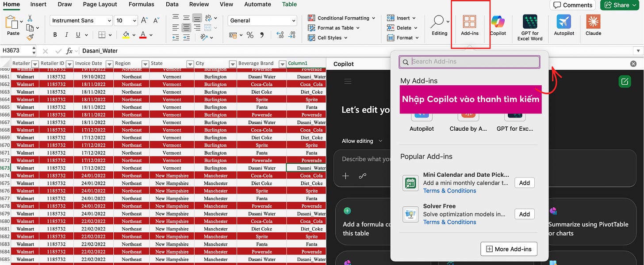
Task: Switch to the Data tab
Action: pos(172,4)
